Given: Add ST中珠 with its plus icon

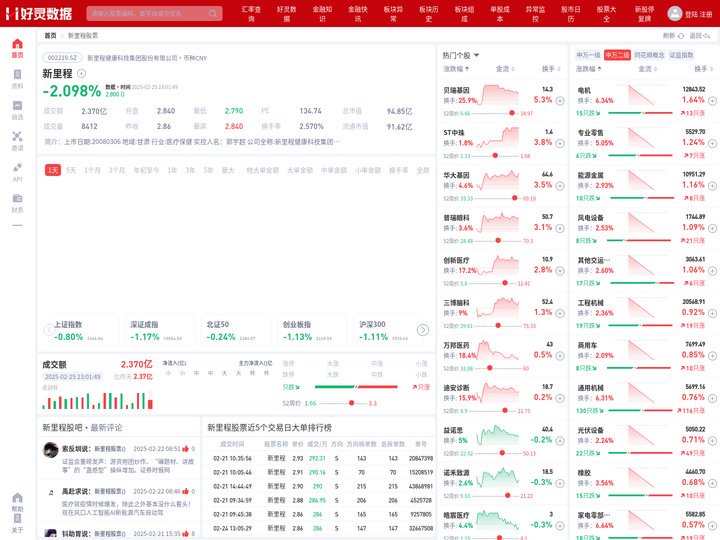Looking at the screenshot, I should (560, 143).
